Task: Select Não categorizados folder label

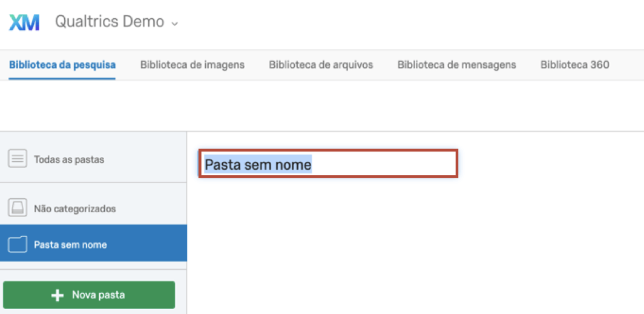Action: [75, 209]
